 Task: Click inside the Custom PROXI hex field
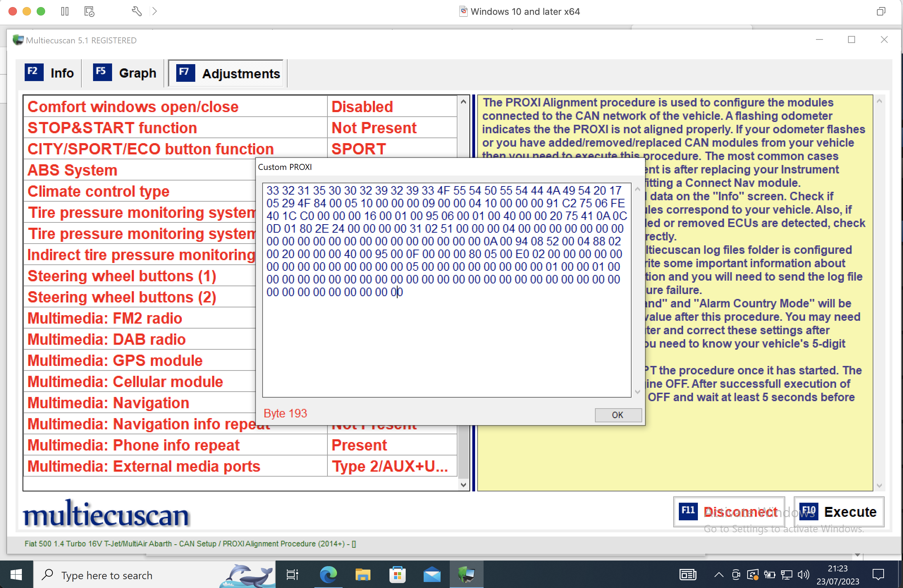[446, 342]
